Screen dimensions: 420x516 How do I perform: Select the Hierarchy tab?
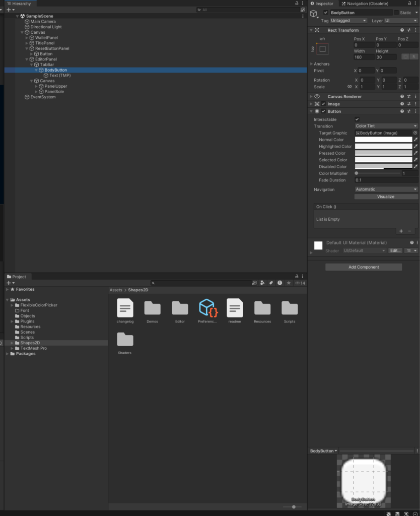click(x=19, y=4)
